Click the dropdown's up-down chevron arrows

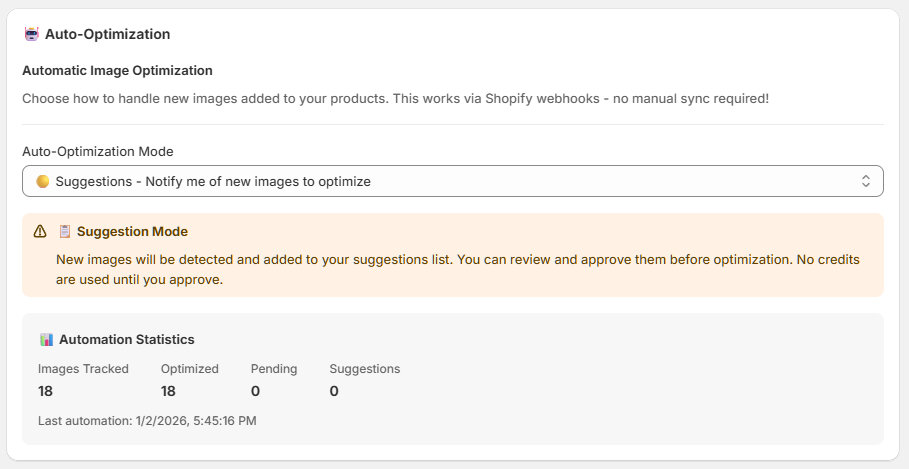(866, 181)
